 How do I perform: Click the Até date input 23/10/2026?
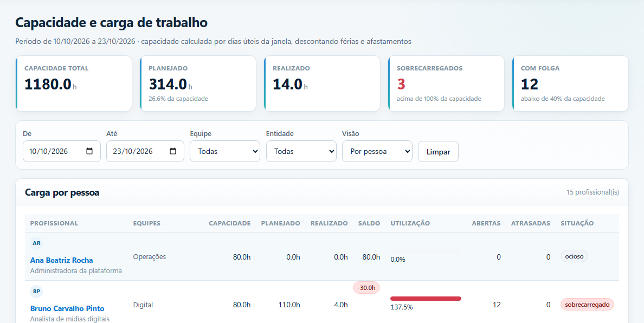(145, 151)
